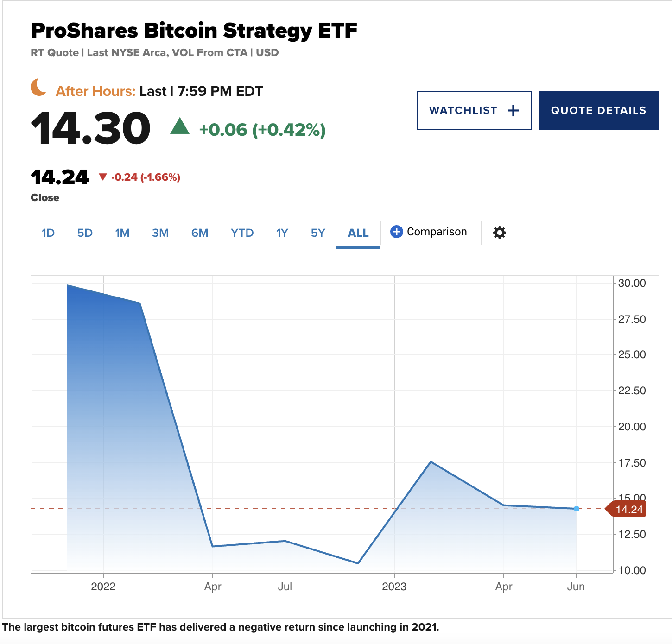Click the ALL range tab
This screenshot has width=672, height=644.
pyautogui.click(x=358, y=233)
